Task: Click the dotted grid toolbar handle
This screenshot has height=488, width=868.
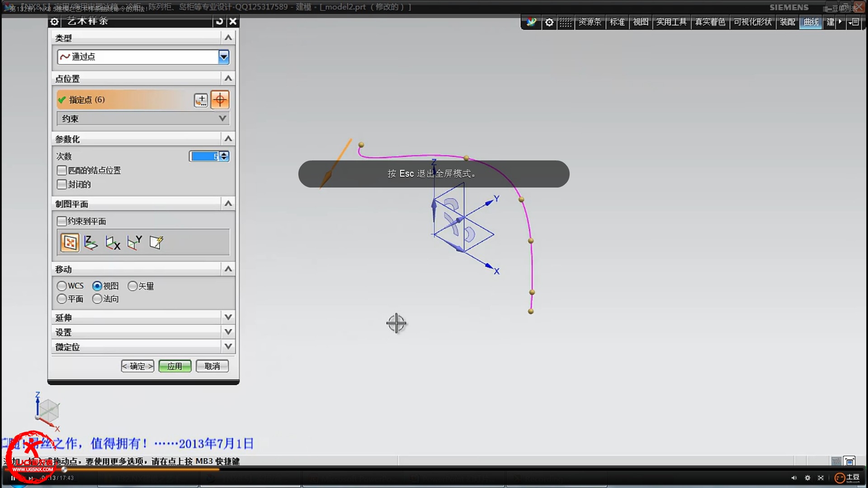Action: 565,22
